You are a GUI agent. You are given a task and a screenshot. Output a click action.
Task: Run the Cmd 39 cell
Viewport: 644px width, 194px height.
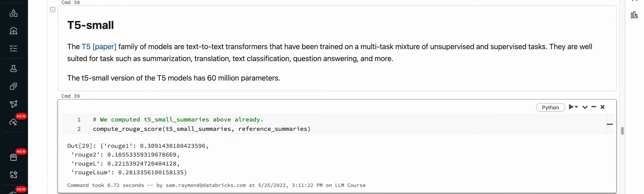pos(571,107)
